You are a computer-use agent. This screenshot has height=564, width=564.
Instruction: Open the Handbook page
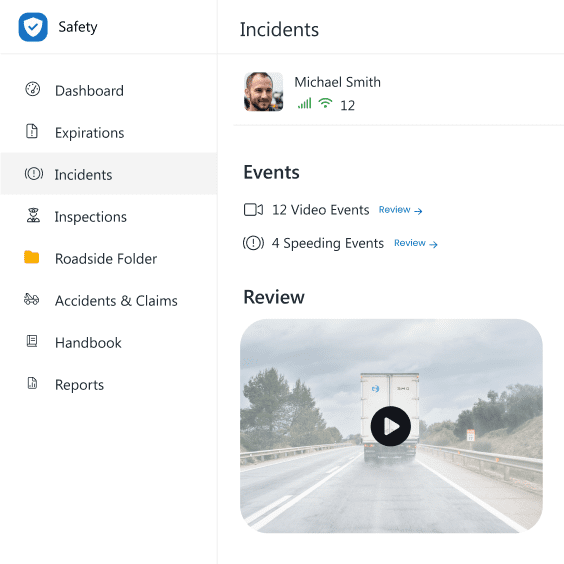pyautogui.click(x=109, y=342)
